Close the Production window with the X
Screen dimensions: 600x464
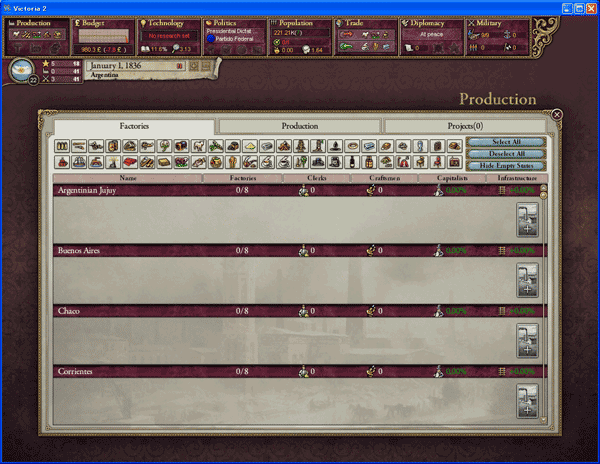pyautogui.click(x=557, y=115)
